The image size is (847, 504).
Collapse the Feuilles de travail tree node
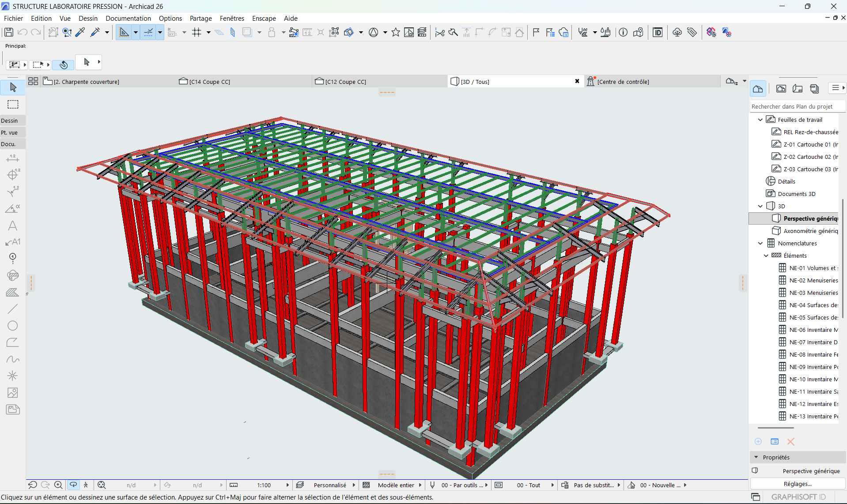760,120
